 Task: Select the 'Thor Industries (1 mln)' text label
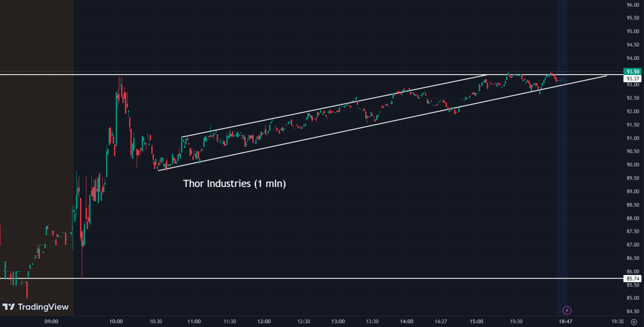234,183
